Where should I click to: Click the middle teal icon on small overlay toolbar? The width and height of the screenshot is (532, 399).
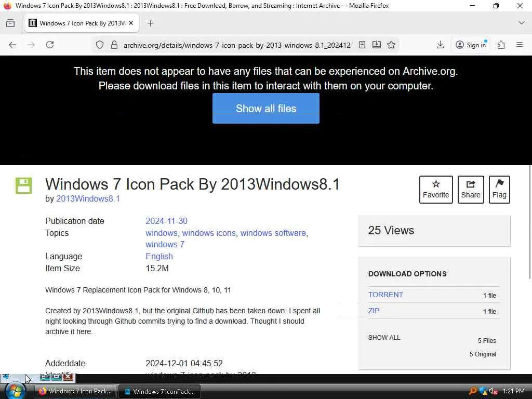(56, 376)
